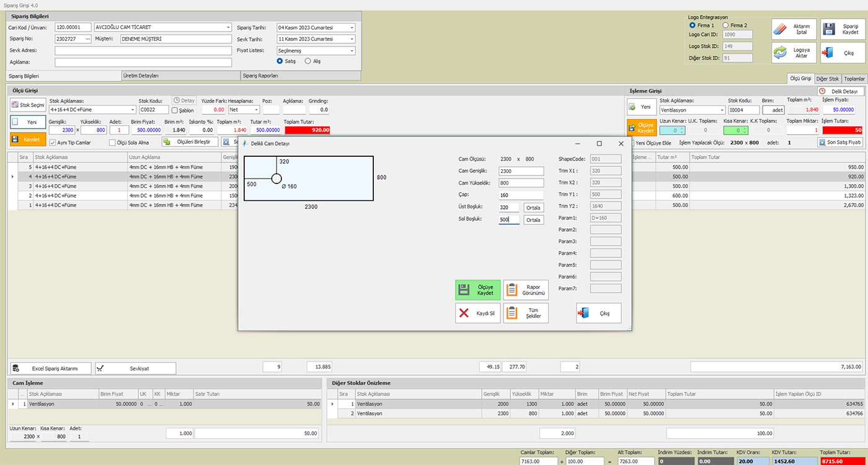Show Son Satış Fiyatı lookup
The height and width of the screenshot is (465, 868).
[x=840, y=143]
